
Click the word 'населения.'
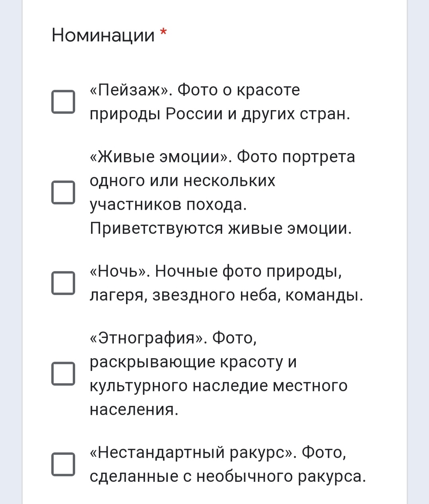134,410
